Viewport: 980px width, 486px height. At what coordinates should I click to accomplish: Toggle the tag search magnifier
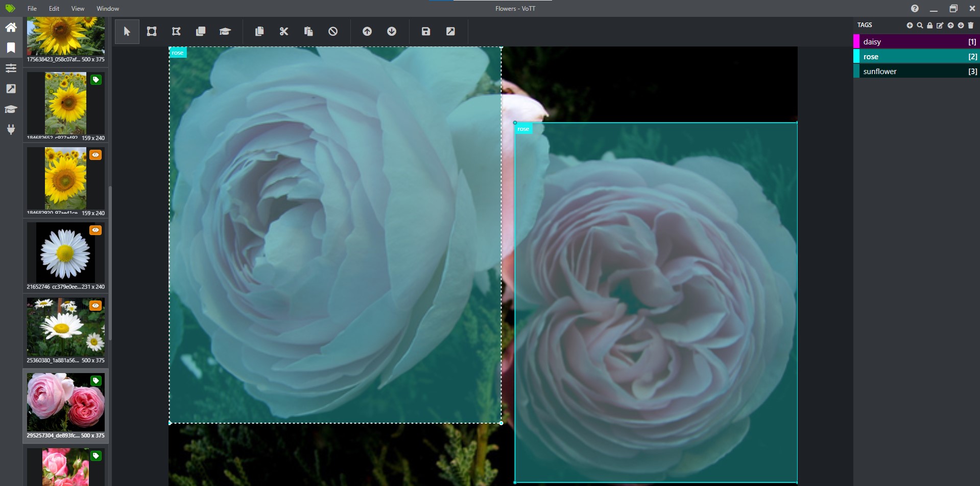tap(920, 25)
